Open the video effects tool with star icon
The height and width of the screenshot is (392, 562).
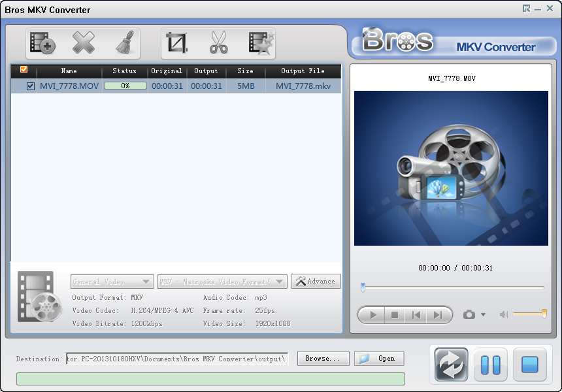click(261, 43)
